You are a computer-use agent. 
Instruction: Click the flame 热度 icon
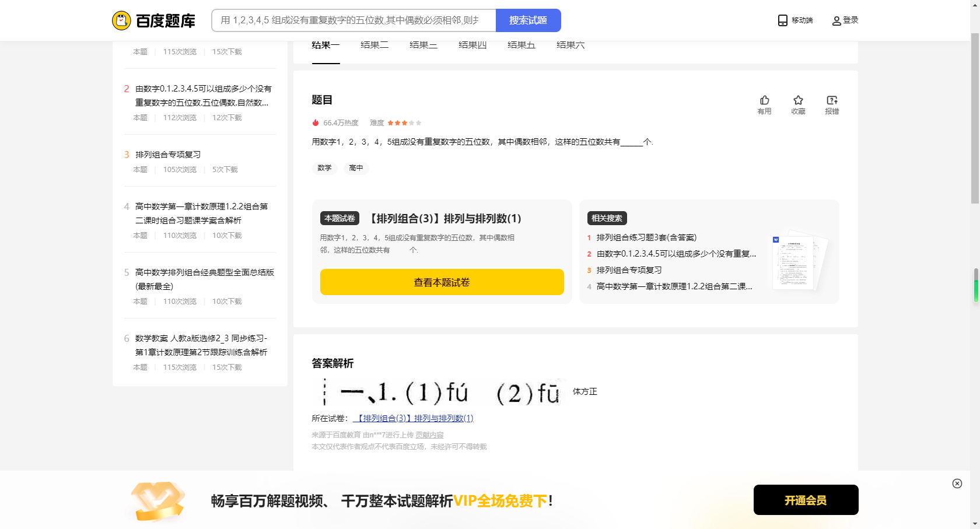pos(316,122)
